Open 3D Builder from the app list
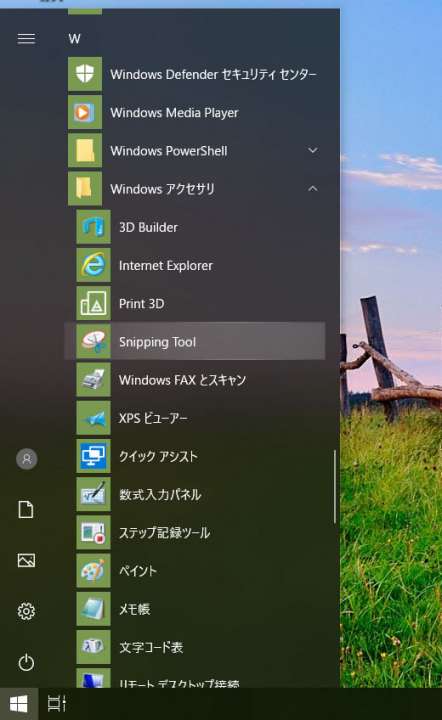 [148, 227]
